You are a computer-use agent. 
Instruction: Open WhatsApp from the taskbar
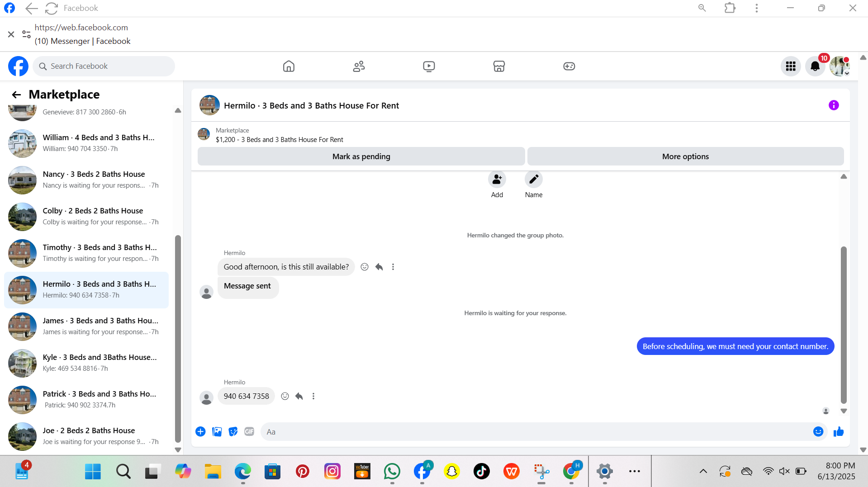[x=392, y=472]
